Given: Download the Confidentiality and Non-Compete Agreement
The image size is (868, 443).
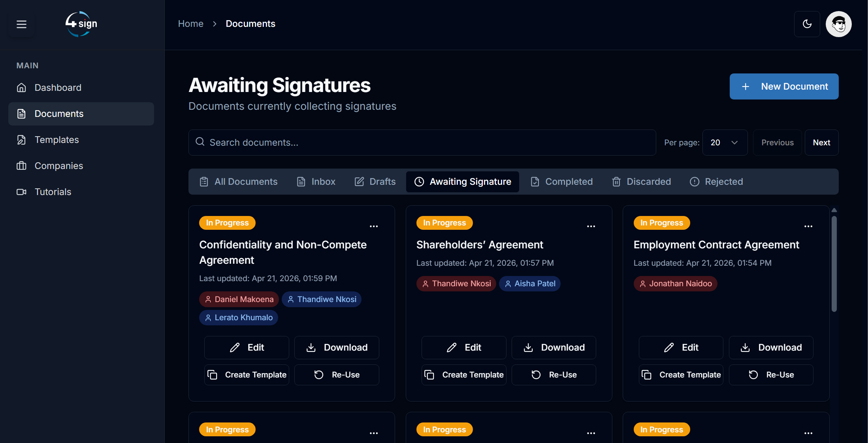Looking at the screenshot, I should [x=337, y=347].
